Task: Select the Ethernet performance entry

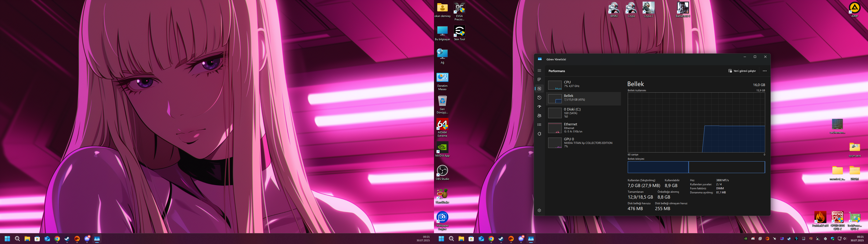Action: [583, 128]
